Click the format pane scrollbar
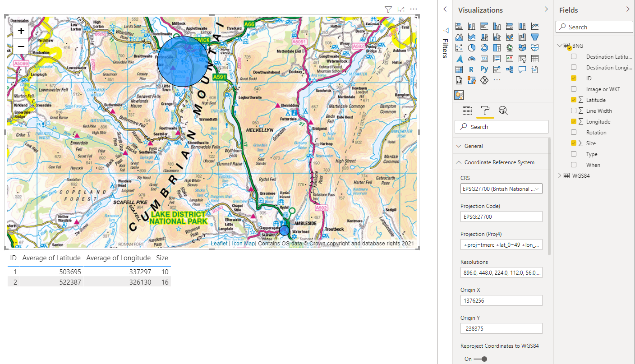The height and width of the screenshot is (364, 635). pyautogui.click(x=549, y=196)
